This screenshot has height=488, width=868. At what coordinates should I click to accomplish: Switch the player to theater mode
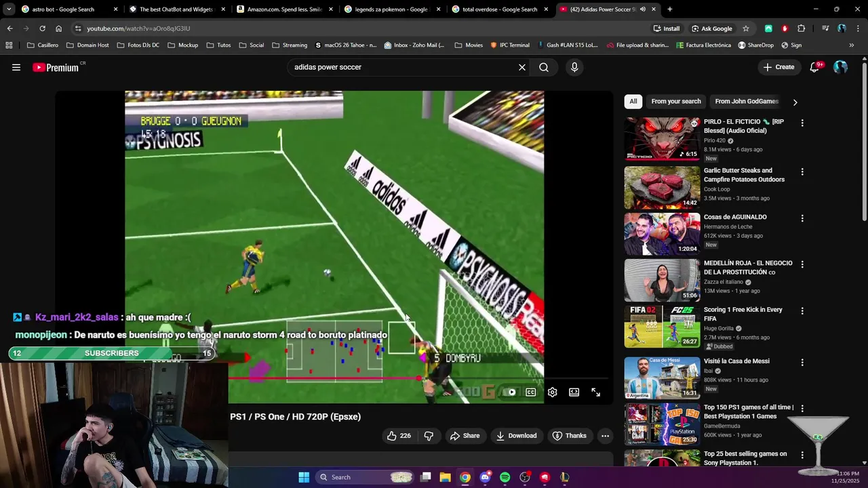click(x=574, y=392)
